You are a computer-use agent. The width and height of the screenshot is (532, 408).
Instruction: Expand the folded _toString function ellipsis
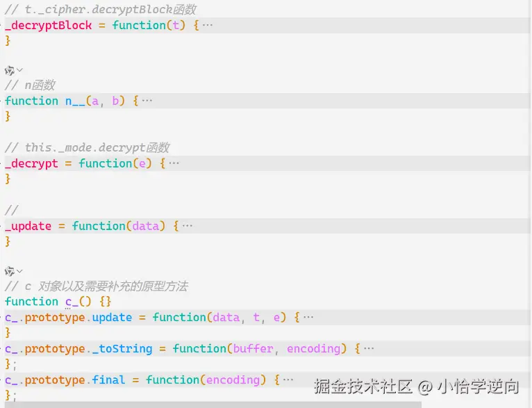coord(369,349)
